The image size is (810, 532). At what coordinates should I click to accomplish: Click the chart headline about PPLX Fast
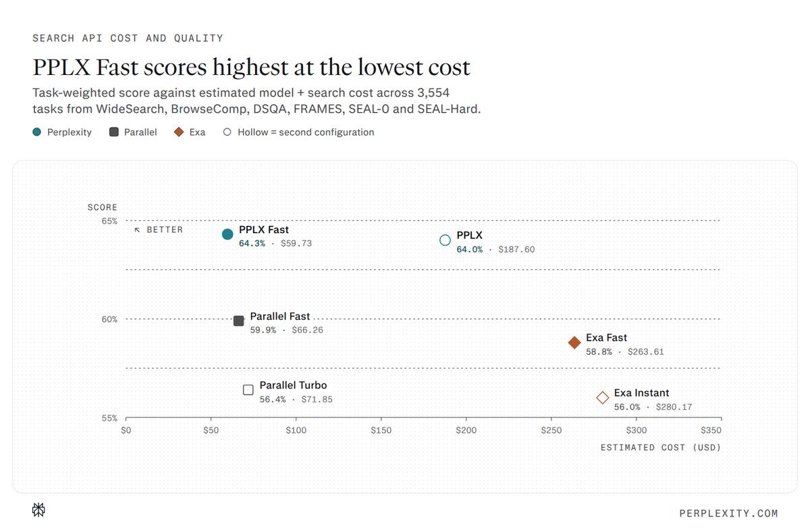pyautogui.click(x=251, y=68)
